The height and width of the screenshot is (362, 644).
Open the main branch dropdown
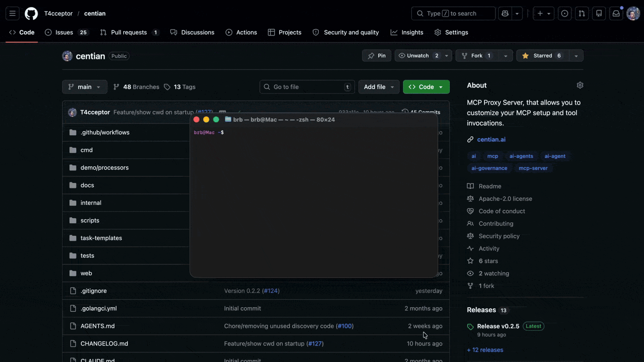[x=85, y=87]
